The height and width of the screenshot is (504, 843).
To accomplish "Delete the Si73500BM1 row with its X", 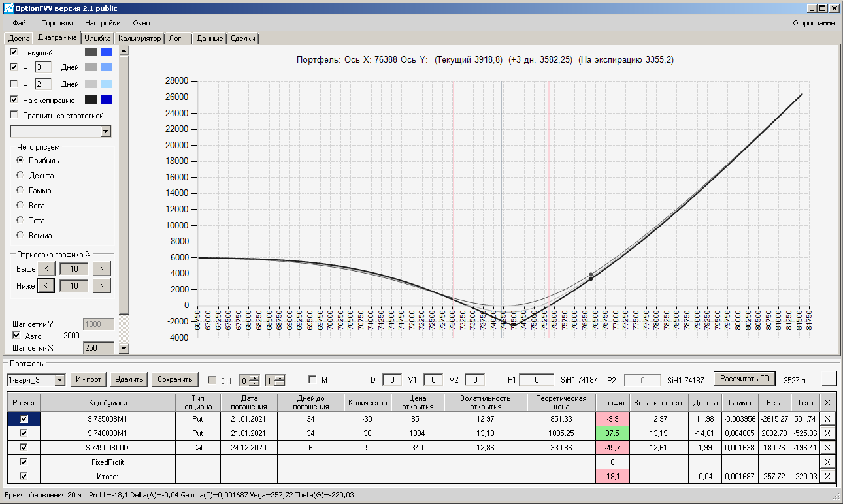I will [x=828, y=418].
